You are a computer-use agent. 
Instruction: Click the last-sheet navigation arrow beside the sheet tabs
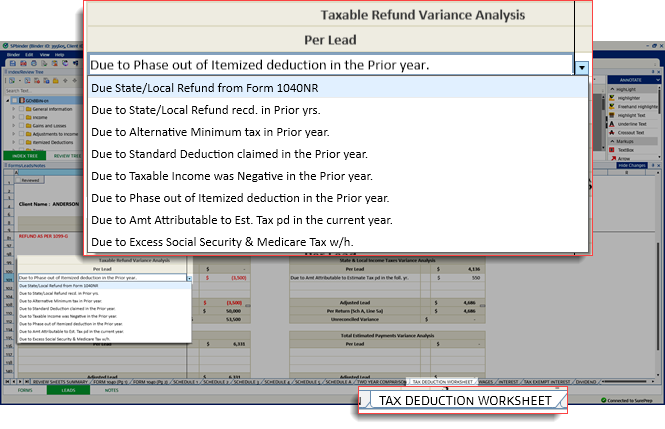click(27, 382)
